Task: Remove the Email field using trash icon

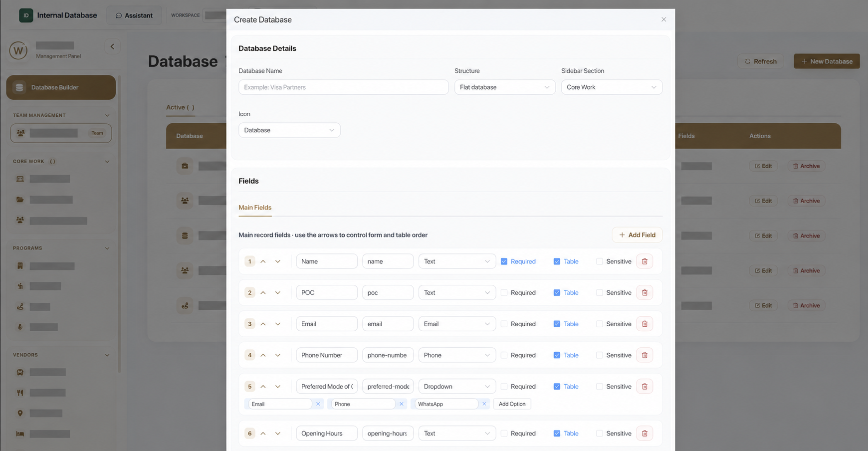Action: point(645,324)
